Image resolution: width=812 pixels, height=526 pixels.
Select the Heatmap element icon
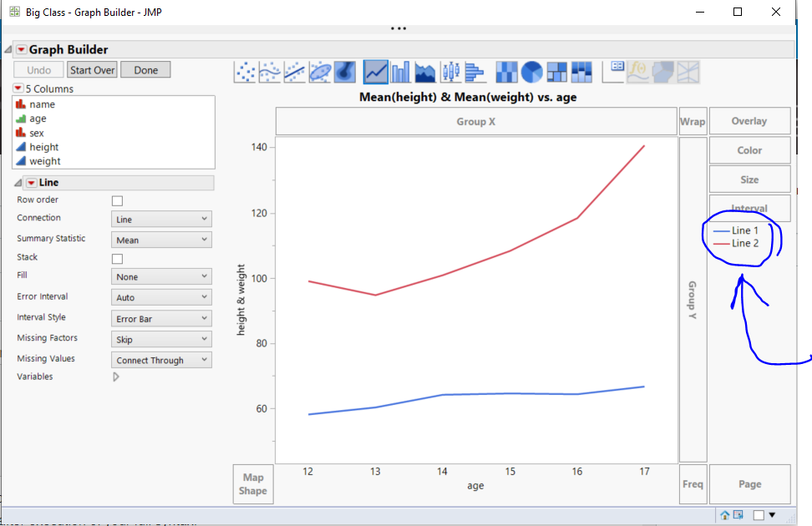pyautogui.click(x=506, y=72)
